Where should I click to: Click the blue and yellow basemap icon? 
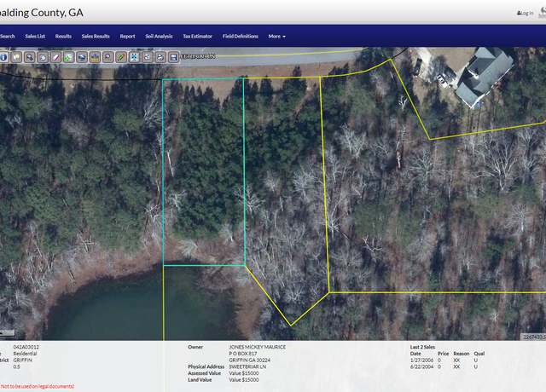[95, 57]
